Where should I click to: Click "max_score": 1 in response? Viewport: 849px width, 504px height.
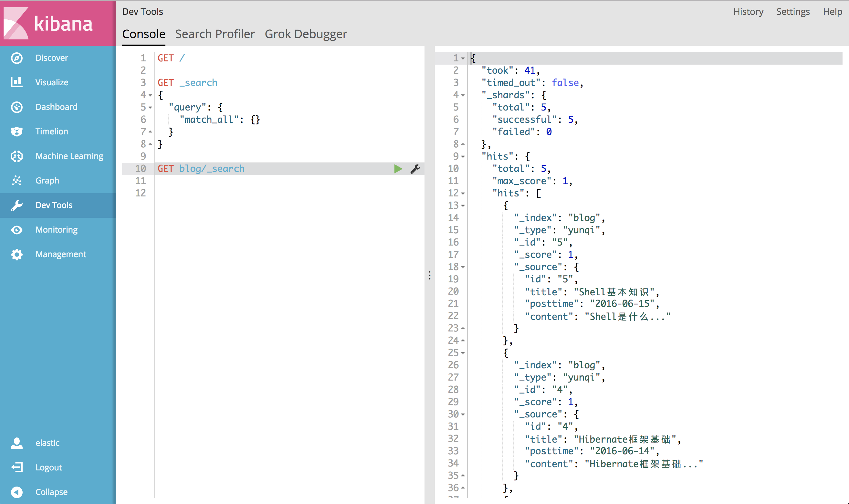coord(532,181)
